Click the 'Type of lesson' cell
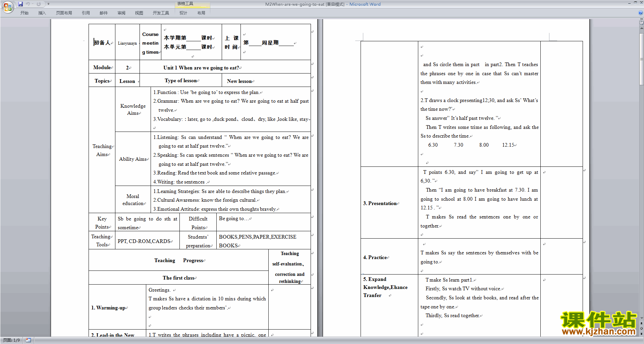This screenshot has height=344, width=644. click(181, 81)
